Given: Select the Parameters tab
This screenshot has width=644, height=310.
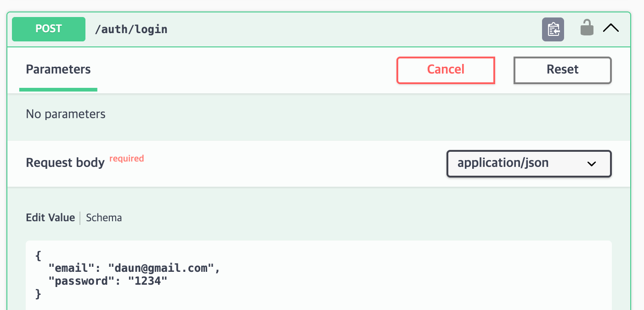Looking at the screenshot, I should pos(58,69).
